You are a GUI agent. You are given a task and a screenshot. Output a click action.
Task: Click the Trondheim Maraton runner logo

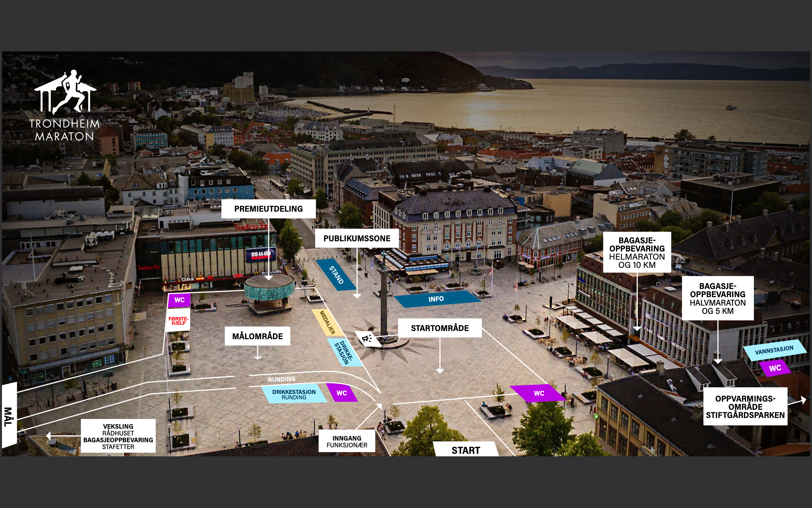click(65, 106)
